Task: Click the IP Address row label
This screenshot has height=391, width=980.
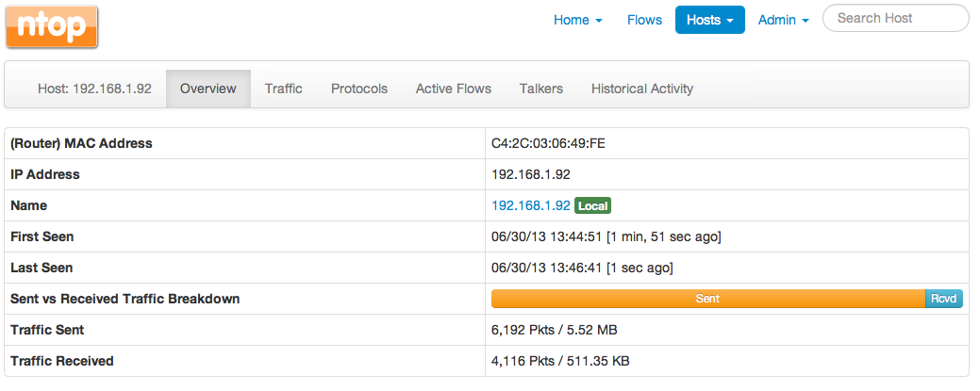Action: [x=45, y=175]
